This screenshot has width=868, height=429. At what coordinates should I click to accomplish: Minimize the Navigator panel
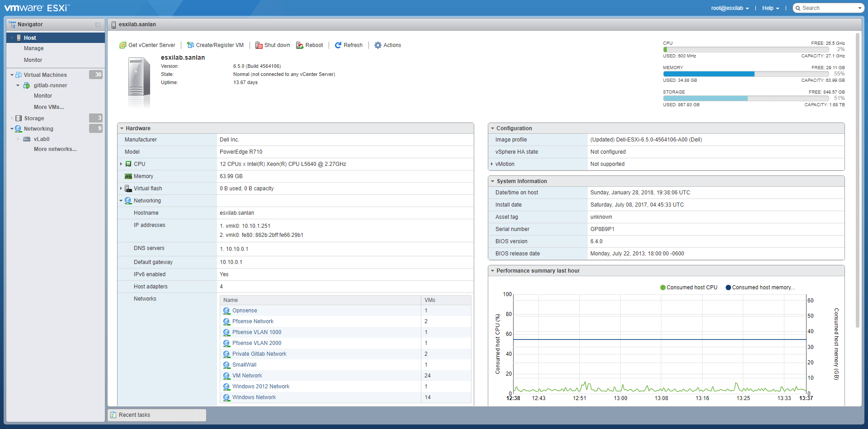[x=98, y=24]
